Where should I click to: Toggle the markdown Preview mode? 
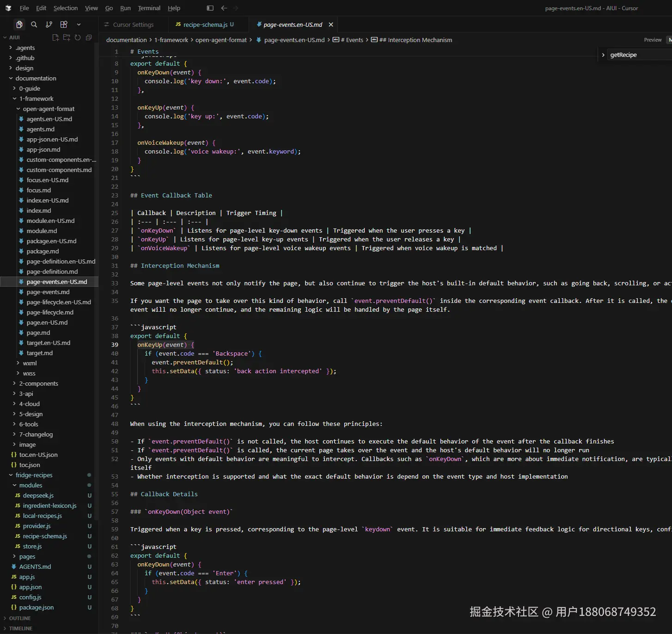point(653,40)
